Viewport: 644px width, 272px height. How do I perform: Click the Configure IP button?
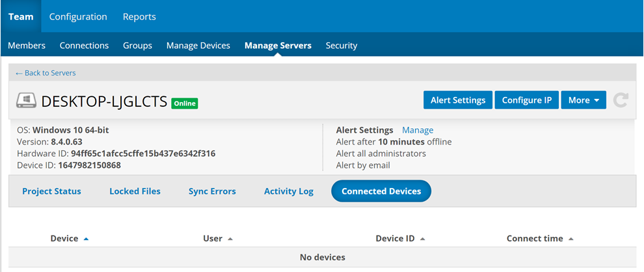pyautogui.click(x=526, y=100)
